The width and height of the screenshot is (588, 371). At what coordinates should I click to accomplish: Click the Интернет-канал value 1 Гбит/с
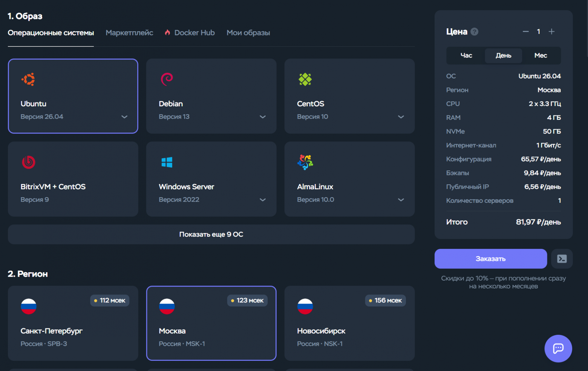click(548, 145)
